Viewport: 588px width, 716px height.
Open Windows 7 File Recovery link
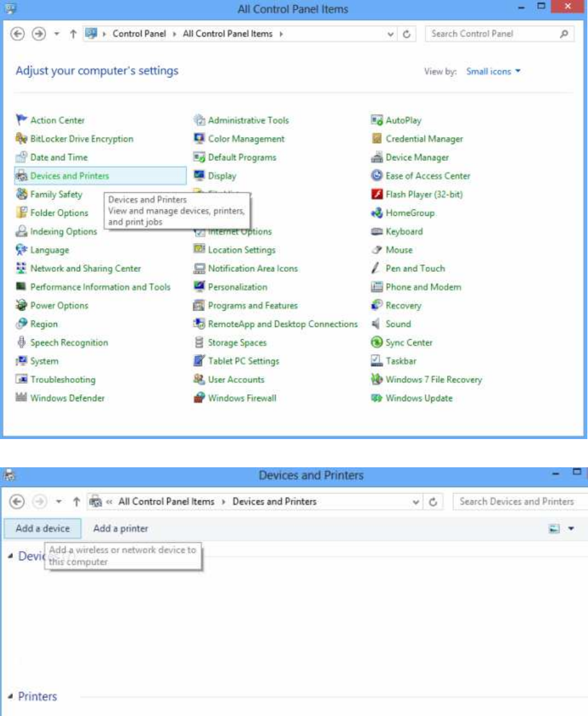434,379
